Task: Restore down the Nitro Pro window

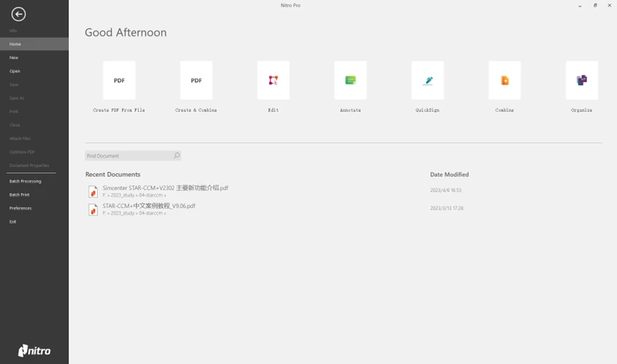Action: [x=595, y=6]
